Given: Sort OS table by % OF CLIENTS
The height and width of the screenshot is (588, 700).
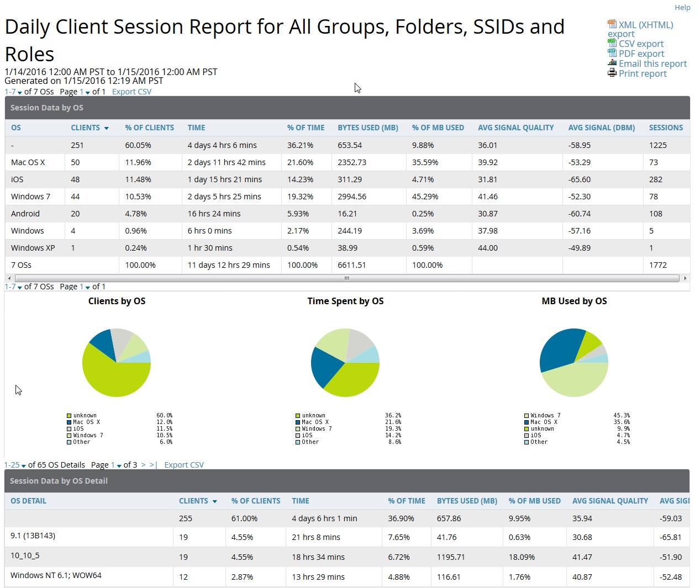Looking at the screenshot, I should click(x=149, y=128).
